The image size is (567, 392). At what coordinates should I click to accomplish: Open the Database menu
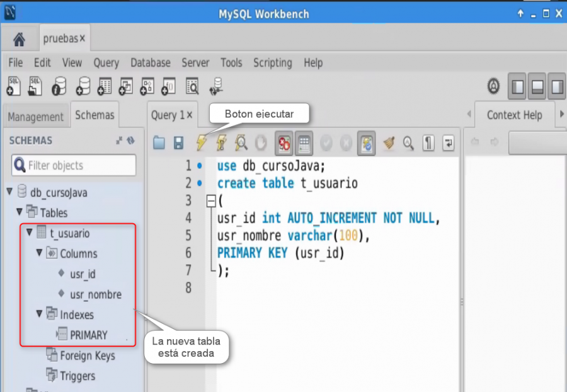click(151, 62)
